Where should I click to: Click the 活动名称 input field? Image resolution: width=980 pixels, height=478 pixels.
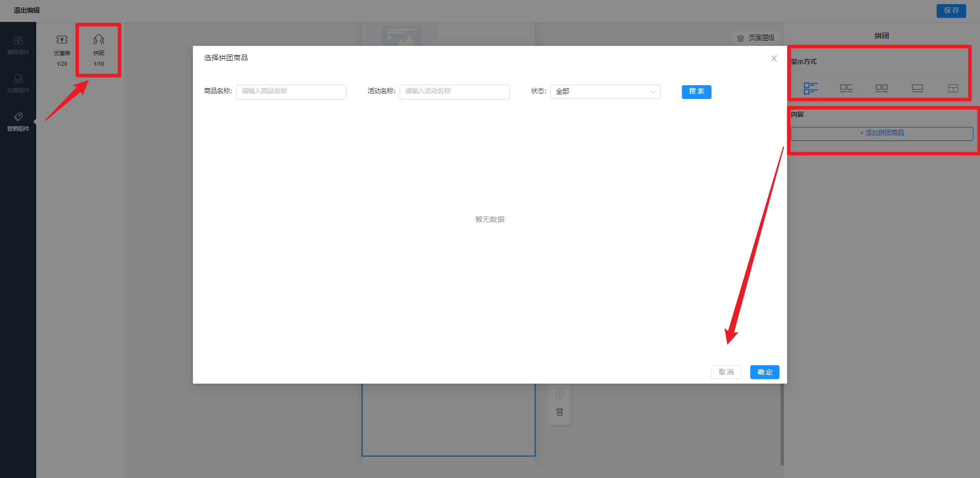tap(454, 92)
